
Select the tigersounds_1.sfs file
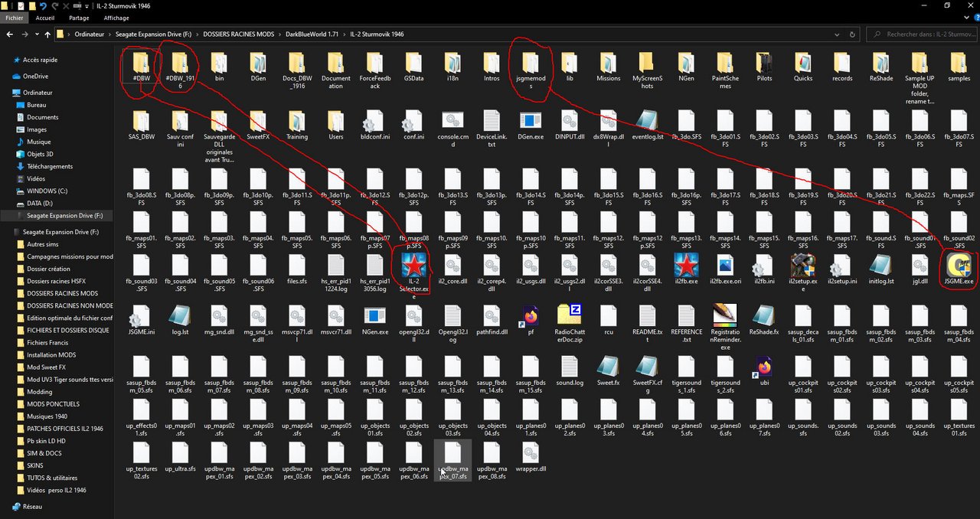pos(686,374)
